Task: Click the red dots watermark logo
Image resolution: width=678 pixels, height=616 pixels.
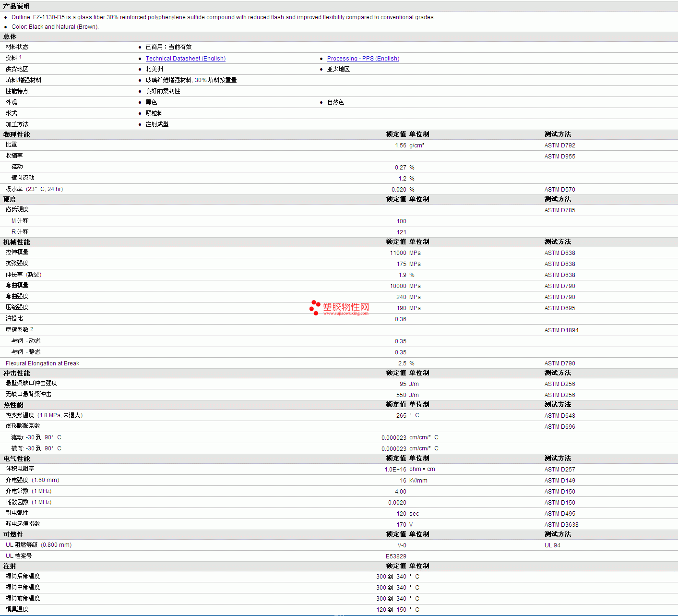Action: pyautogui.click(x=315, y=307)
